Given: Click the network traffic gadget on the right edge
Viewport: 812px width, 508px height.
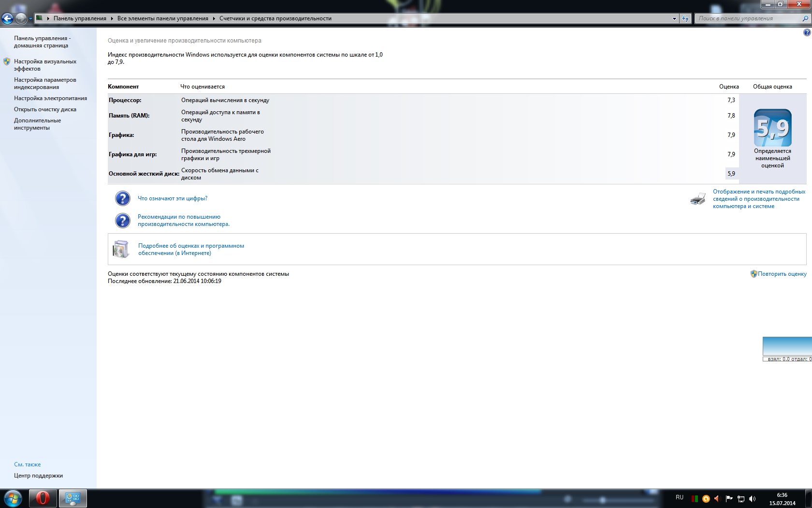Looking at the screenshot, I should pos(787,349).
